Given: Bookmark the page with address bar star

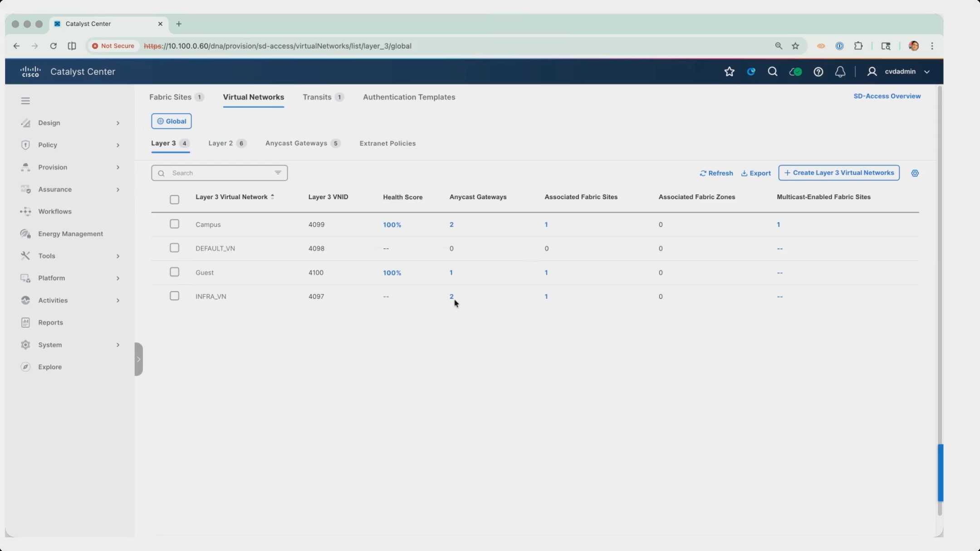Looking at the screenshot, I should click(795, 46).
